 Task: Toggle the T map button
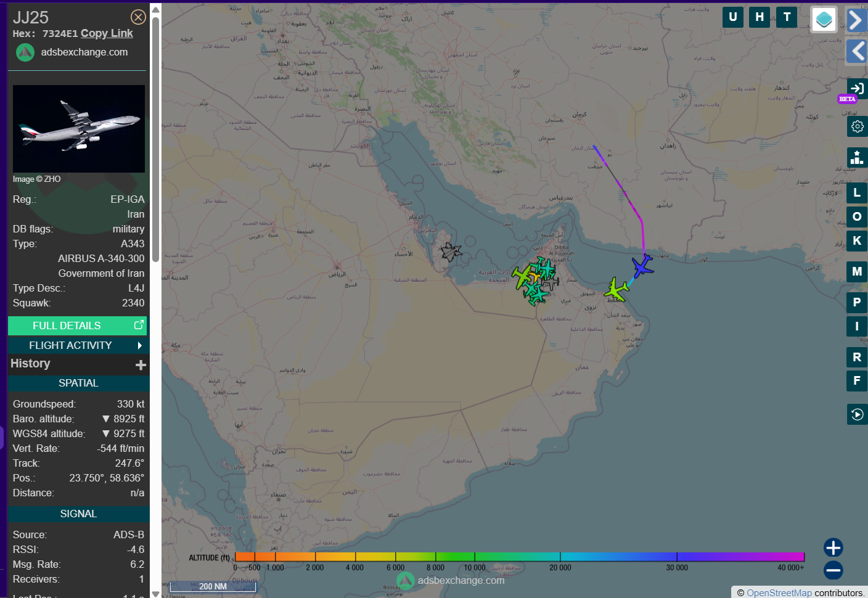tap(787, 17)
